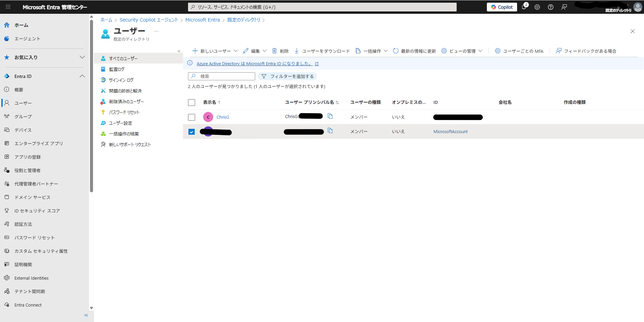Click the 削除済みのユーザー icon
The image size is (644, 322).
(103, 101)
